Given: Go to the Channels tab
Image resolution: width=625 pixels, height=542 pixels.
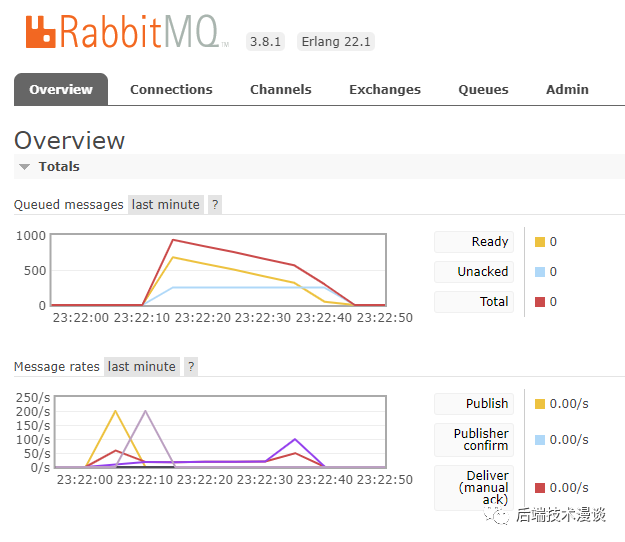Looking at the screenshot, I should click(281, 89).
